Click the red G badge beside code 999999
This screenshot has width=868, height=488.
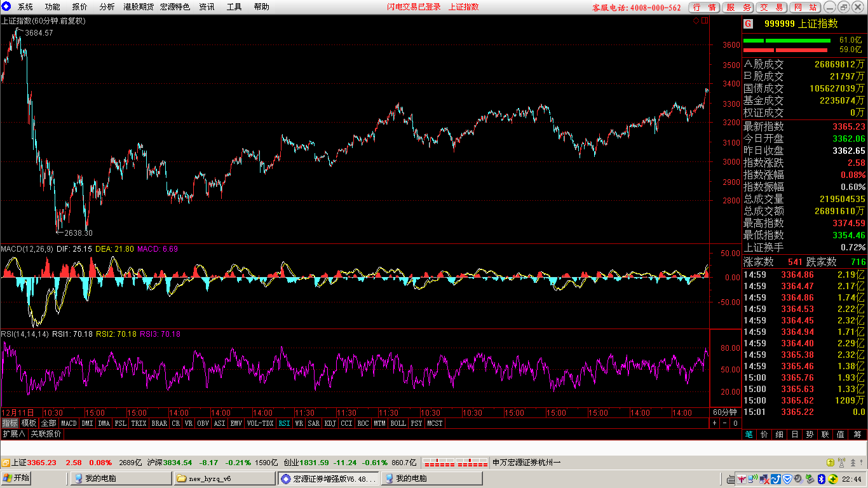click(748, 24)
